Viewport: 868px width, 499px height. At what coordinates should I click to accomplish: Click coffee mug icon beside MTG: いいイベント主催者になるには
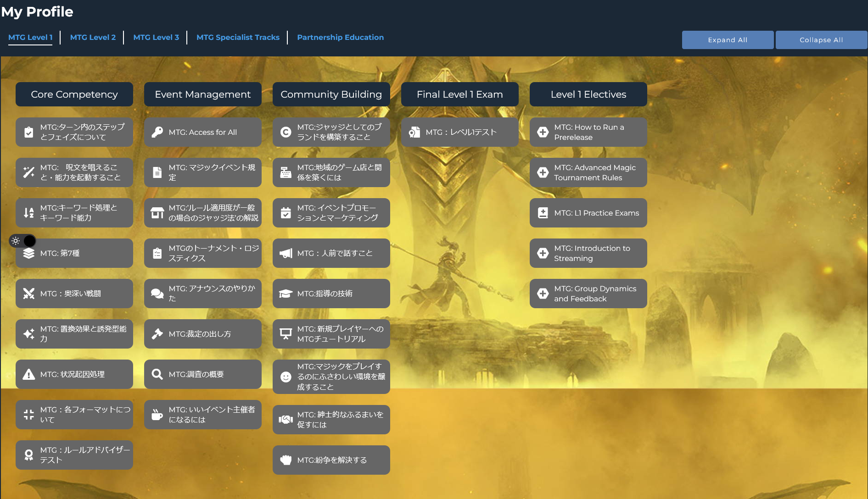[x=157, y=415]
